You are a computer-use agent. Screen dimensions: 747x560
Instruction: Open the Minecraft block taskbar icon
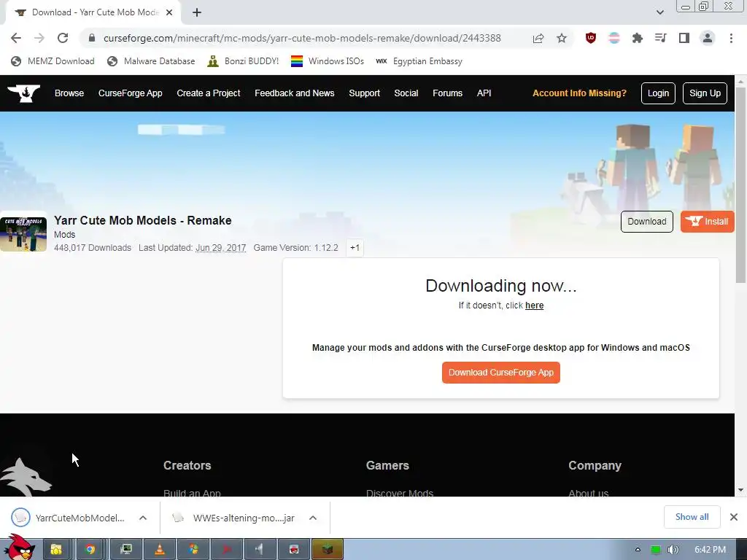coord(328,550)
